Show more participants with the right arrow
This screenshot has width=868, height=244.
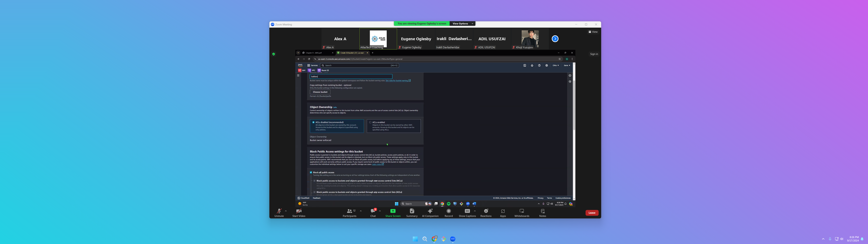(x=555, y=39)
